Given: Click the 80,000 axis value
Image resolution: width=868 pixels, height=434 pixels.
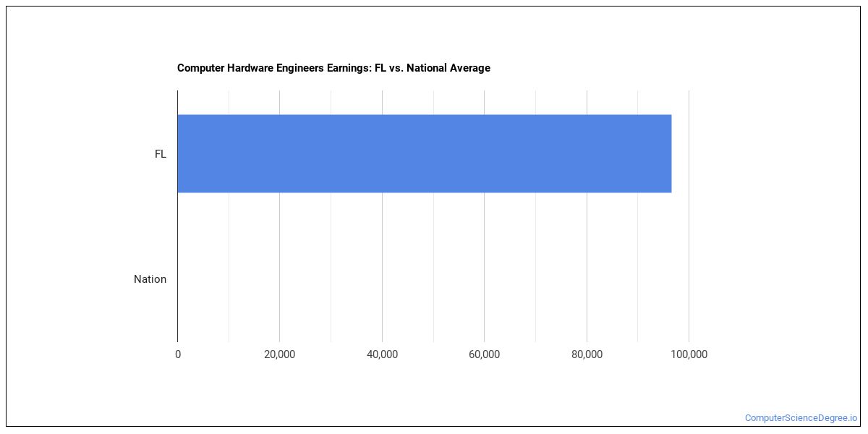Looking at the screenshot, I should click(587, 354).
